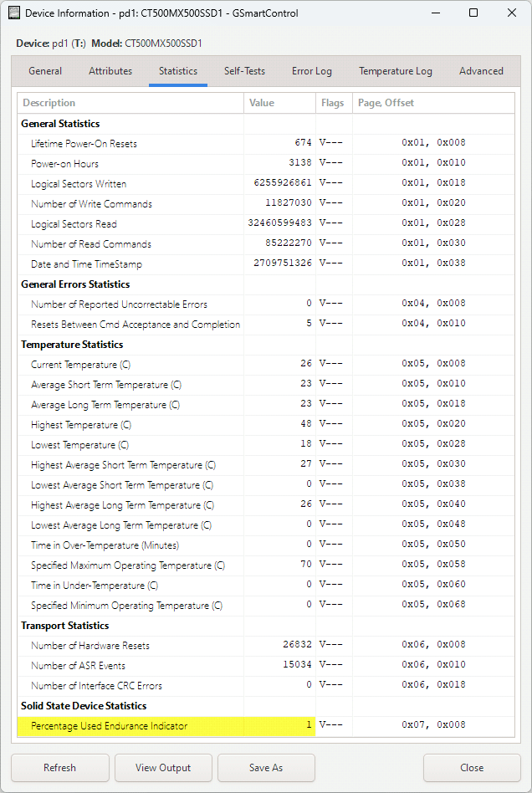The width and height of the screenshot is (532, 793).
Task: Select Time in Over-Temperature (Minutes) row
Action: coord(266,545)
